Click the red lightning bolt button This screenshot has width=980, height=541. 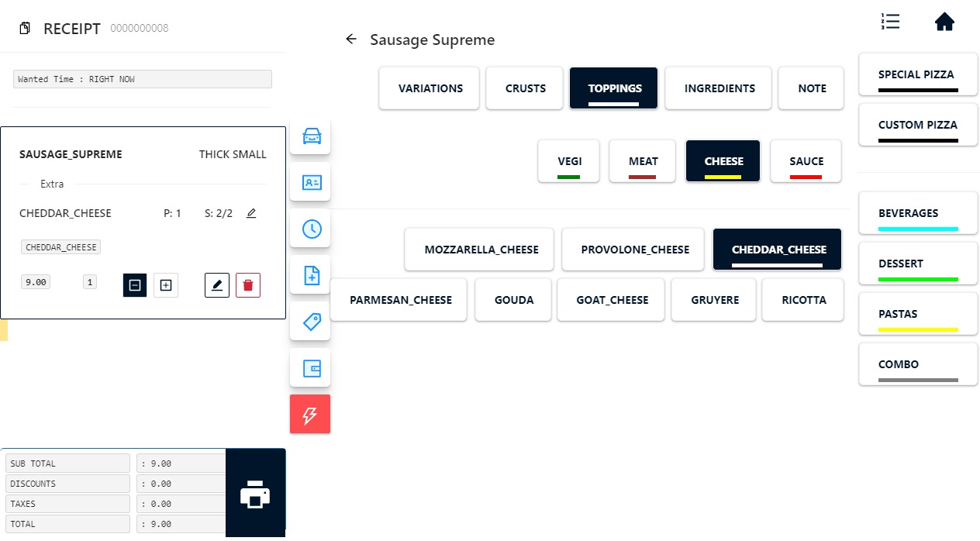click(310, 414)
